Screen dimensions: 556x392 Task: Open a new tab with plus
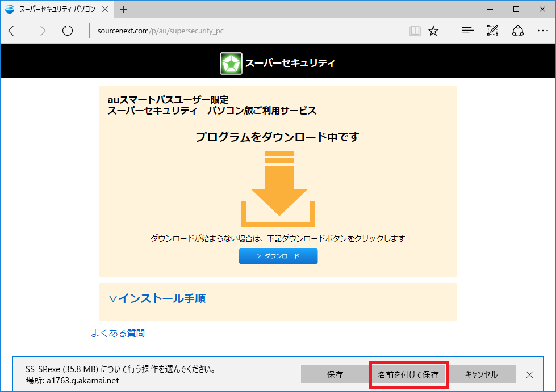click(123, 10)
